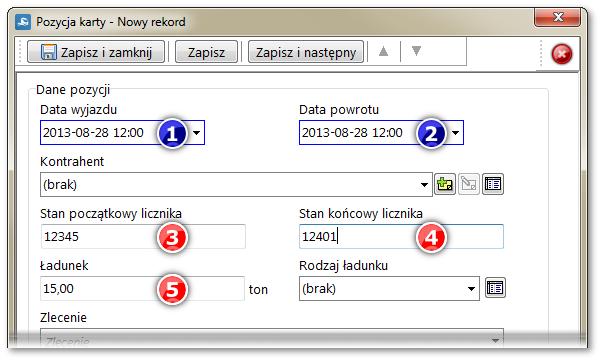Click the 'ton' unit label
601x361 pixels.
click(x=258, y=289)
